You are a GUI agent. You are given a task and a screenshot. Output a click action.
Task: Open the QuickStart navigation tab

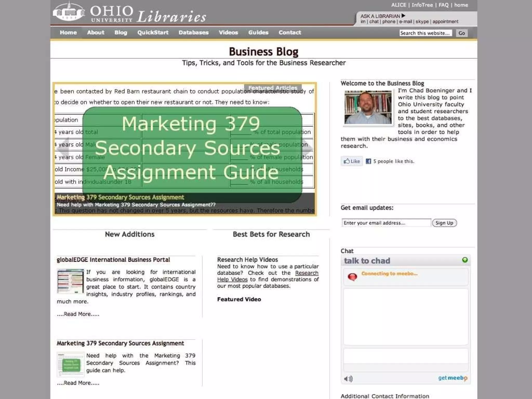click(153, 33)
